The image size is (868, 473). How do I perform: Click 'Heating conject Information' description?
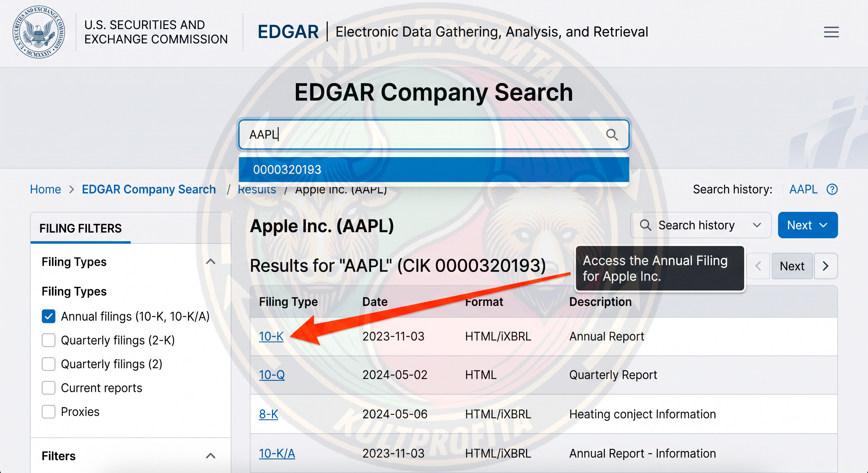(x=643, y=414)
